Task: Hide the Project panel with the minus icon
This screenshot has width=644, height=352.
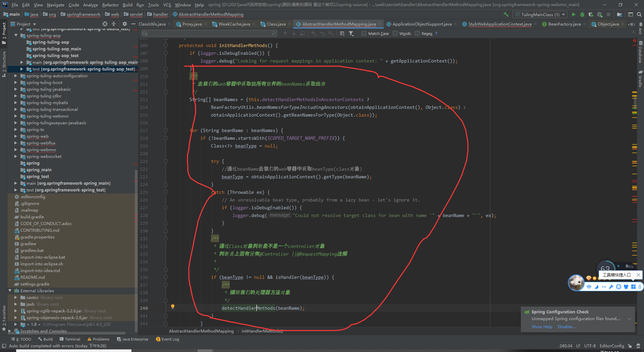Action: tap(133, 24)
